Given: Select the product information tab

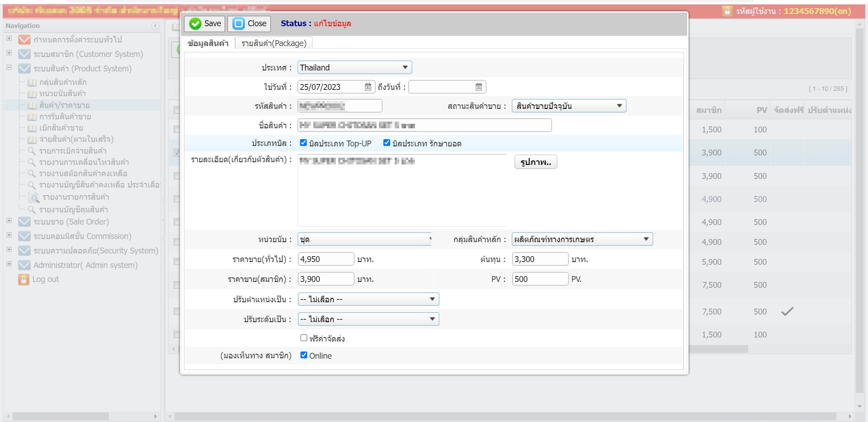Looking at the screenshot, I should point(208,43).
